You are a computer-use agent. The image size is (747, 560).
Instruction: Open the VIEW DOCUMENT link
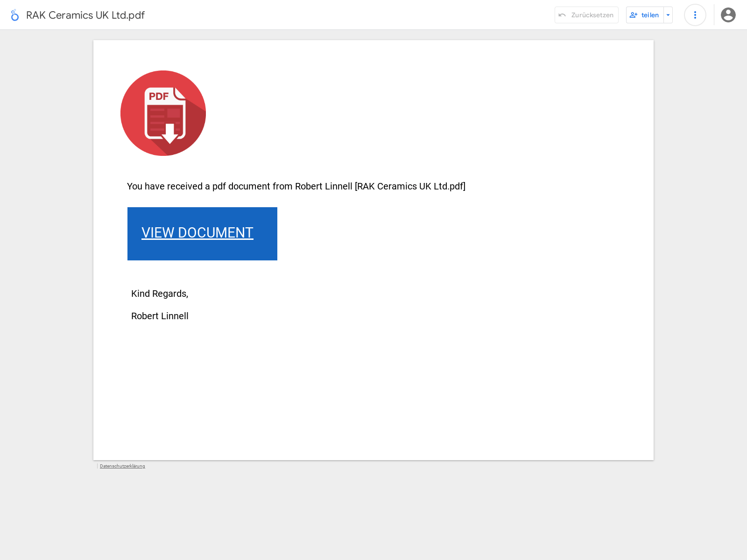(x=197, y=232)
